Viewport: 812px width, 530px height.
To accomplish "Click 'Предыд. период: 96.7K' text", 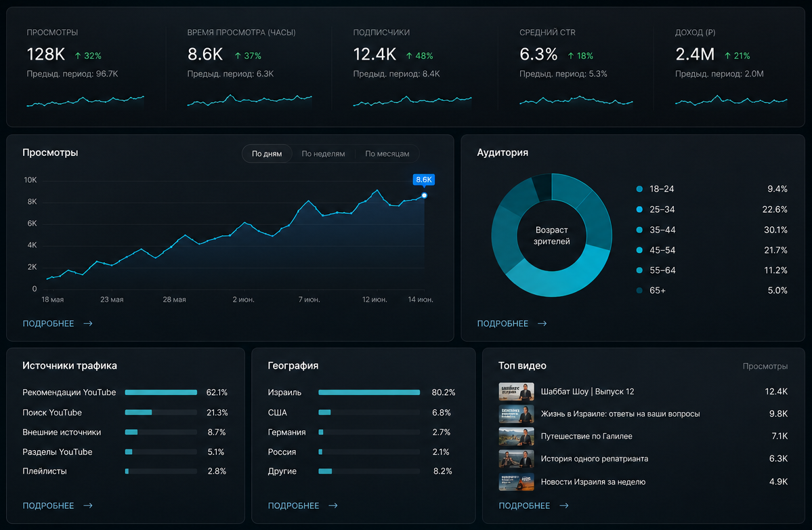I will [x=72, y=74].
